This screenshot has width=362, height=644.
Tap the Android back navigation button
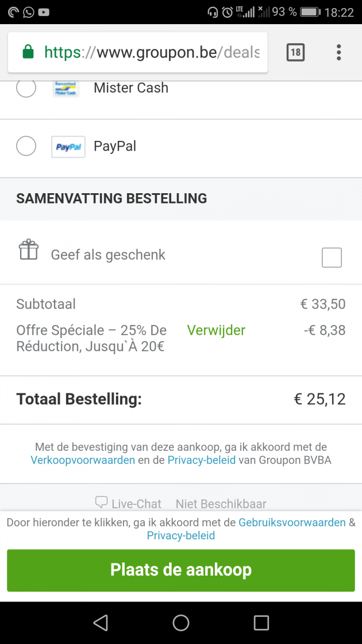[101, 623]
